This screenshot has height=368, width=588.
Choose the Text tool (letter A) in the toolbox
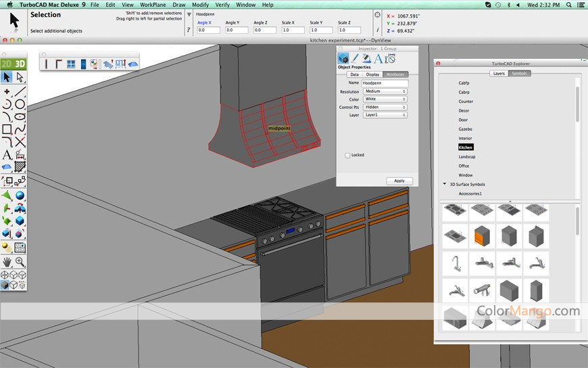click(x=7, y=155)
